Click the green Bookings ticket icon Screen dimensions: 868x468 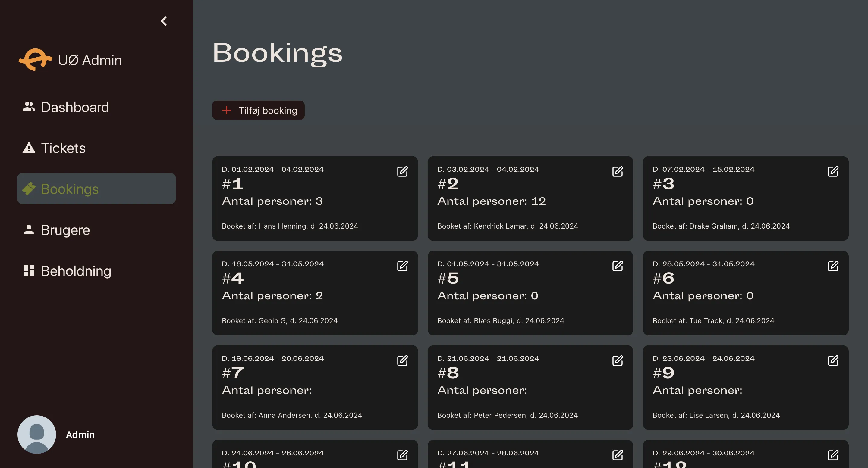29,189
